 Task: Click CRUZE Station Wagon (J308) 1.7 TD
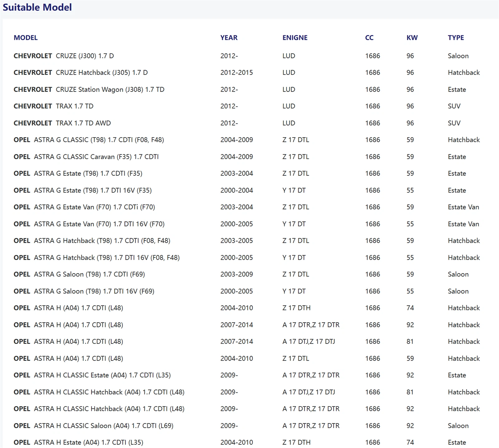click(110, 89)
